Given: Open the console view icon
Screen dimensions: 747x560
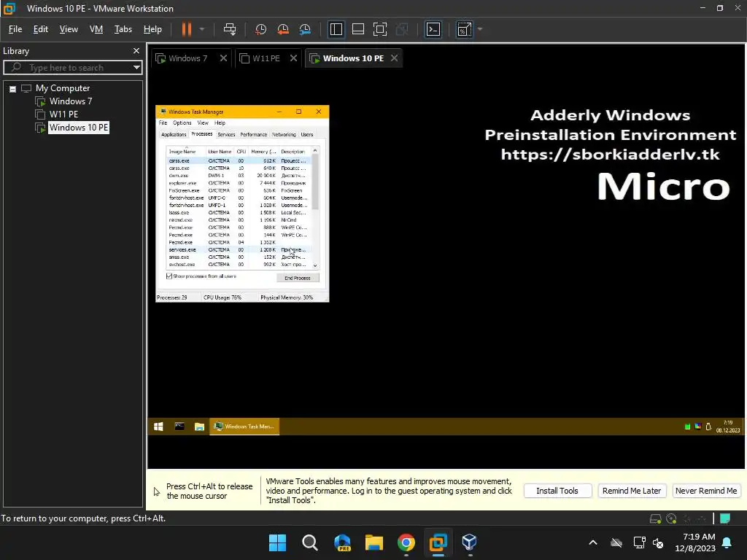Looking at the screenshot, I should click(433, 29).
